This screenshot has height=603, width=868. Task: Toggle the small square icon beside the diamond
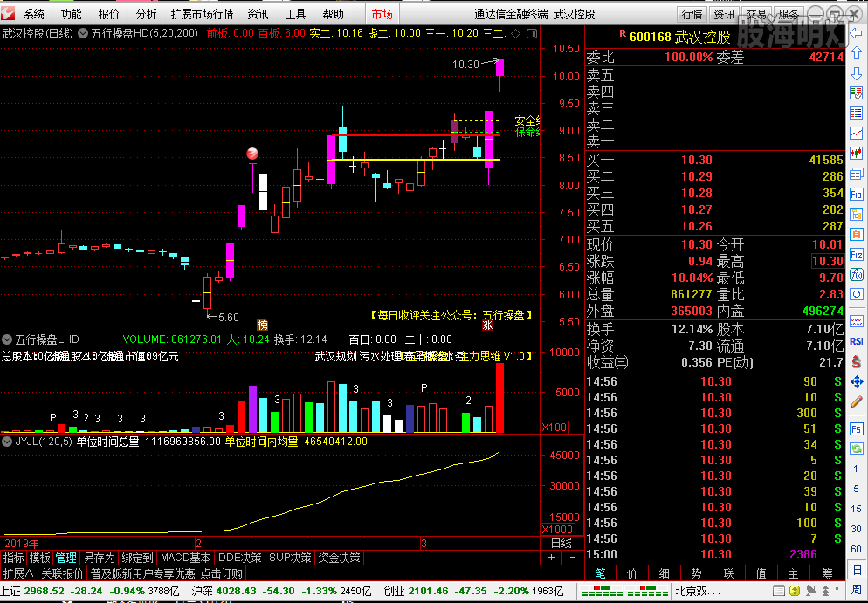point(532,34)
